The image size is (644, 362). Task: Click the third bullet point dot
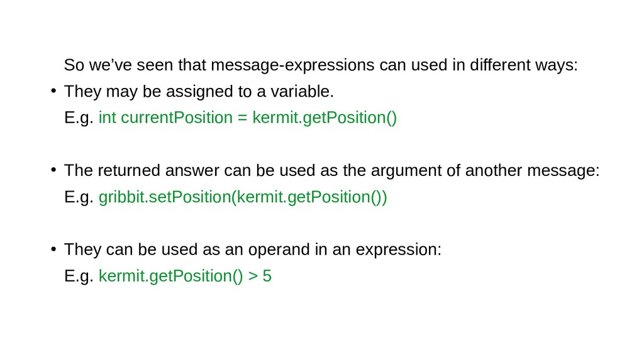(x=53, y=249)
